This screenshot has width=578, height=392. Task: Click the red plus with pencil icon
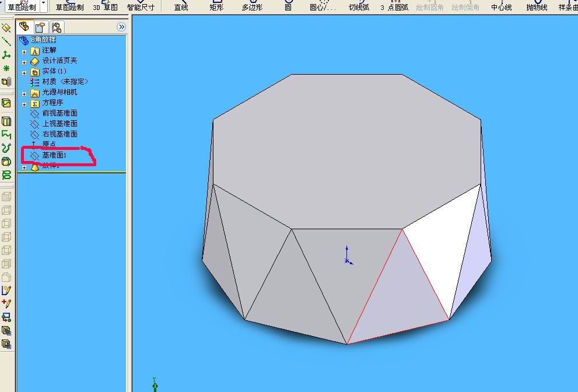(6, 304)
